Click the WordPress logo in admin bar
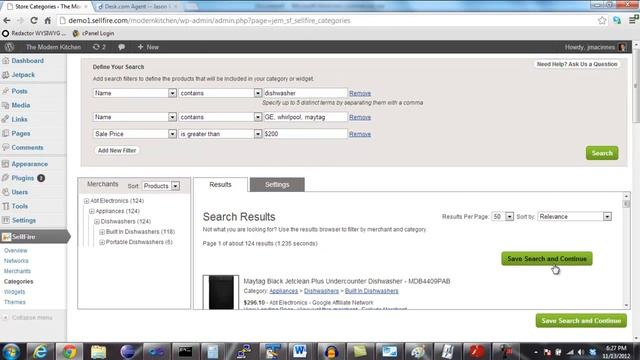The image size is (640, 360). 9,47
